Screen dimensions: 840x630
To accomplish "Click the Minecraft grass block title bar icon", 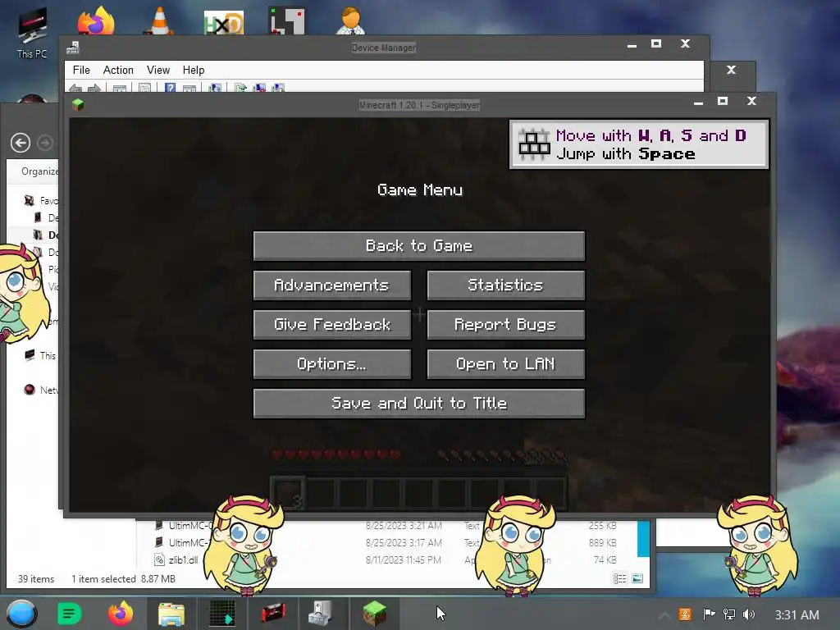I will [x=78, y=104].
